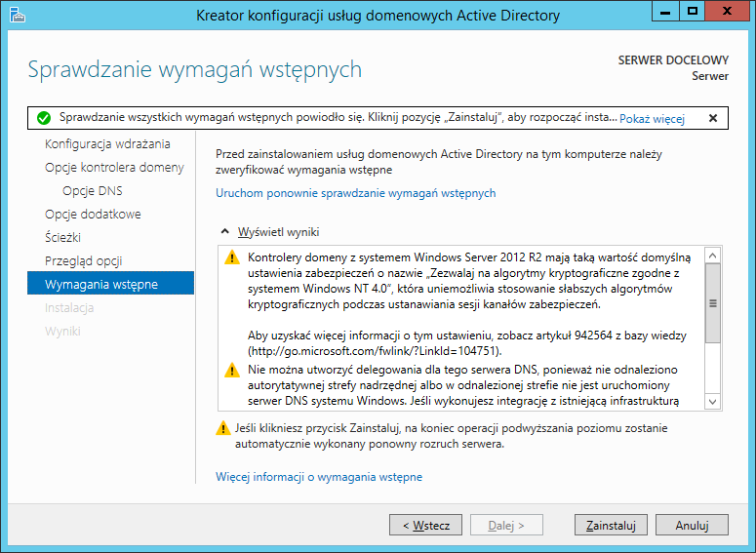The width and height of the screenshot is (756, 553).
Task: Click the wizard app icon in title bar
Action: [x=18, y=16]
